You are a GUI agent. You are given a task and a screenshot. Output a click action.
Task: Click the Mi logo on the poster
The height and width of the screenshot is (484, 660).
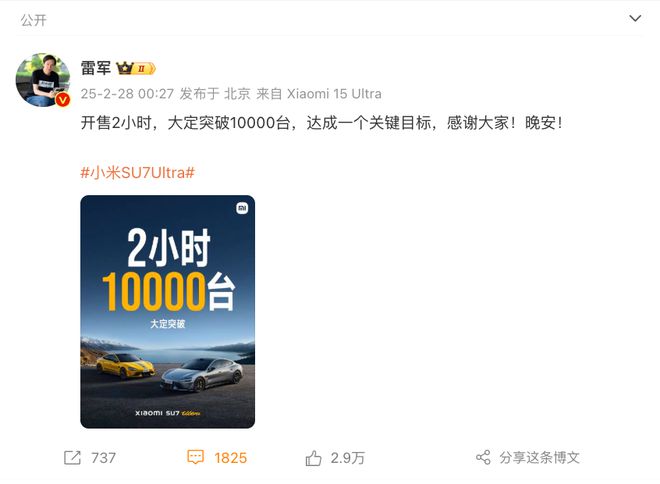pos(242,208)
